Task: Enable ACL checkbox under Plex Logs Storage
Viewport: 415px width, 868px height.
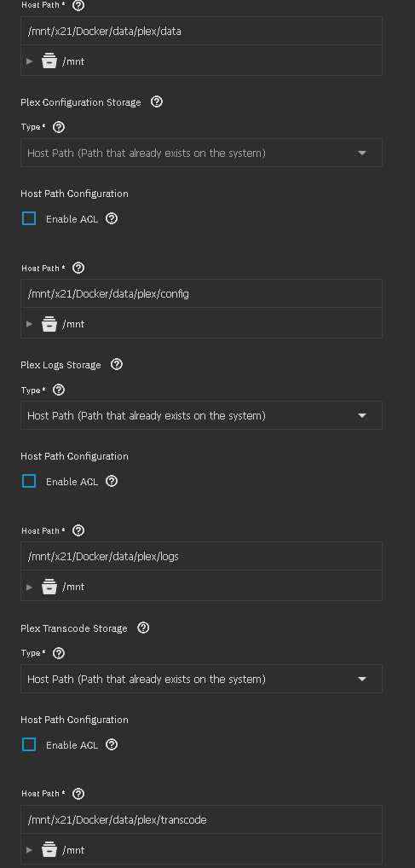Action: [x=29, y=481]
